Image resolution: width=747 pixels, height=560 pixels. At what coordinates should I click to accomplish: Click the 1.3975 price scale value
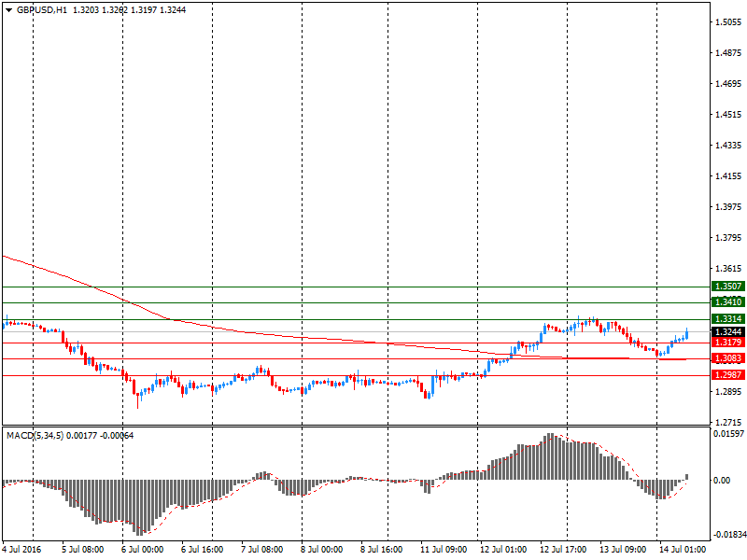pos(728,206)
